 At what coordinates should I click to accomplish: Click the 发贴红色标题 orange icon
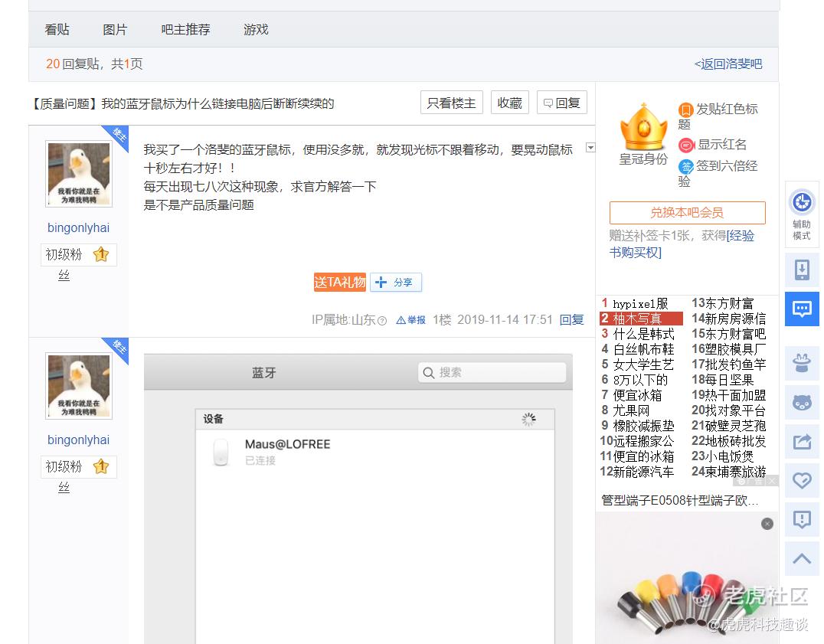[x=686, y=110]
